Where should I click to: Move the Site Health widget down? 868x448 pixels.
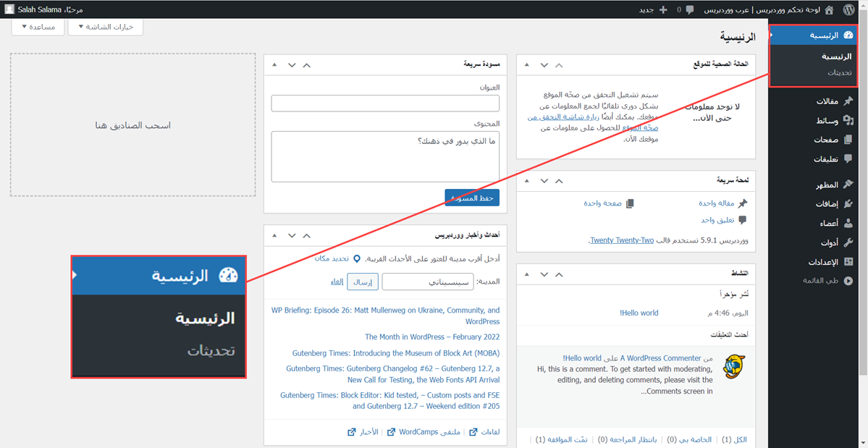[x=544, y=65]
